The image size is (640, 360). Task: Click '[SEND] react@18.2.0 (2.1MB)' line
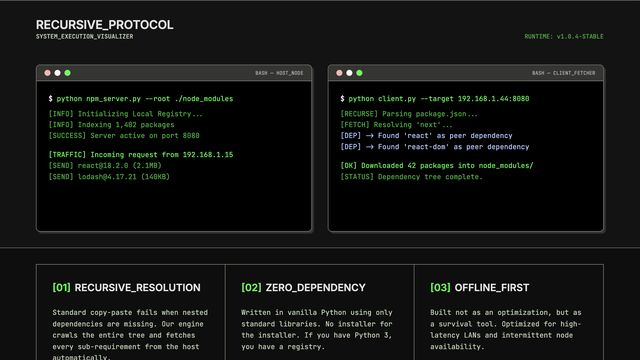coord(105,166)
